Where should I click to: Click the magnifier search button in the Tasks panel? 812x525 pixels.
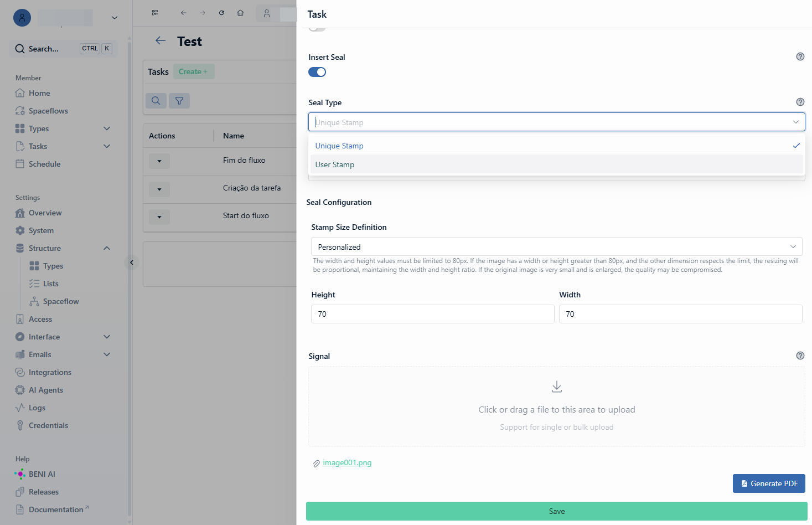[x=156, y=100]
